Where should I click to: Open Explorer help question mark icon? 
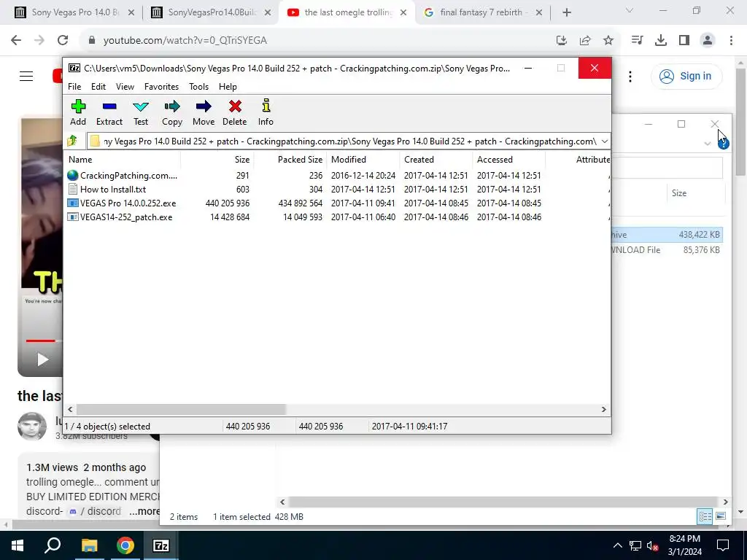pyautogui.click(x=723, y=144)
